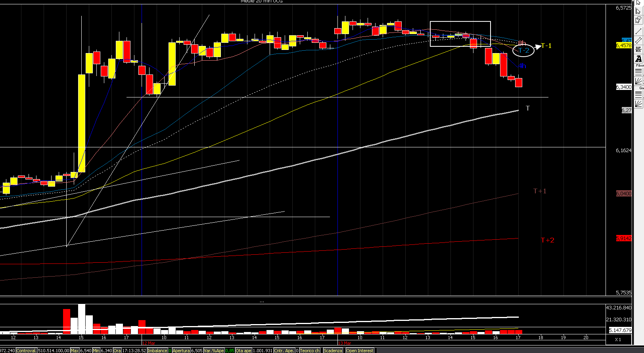The image size is (644, 353).
Task: Click the pane splitter dots handle
Action: pyautogui.click(x=262, y=301)
